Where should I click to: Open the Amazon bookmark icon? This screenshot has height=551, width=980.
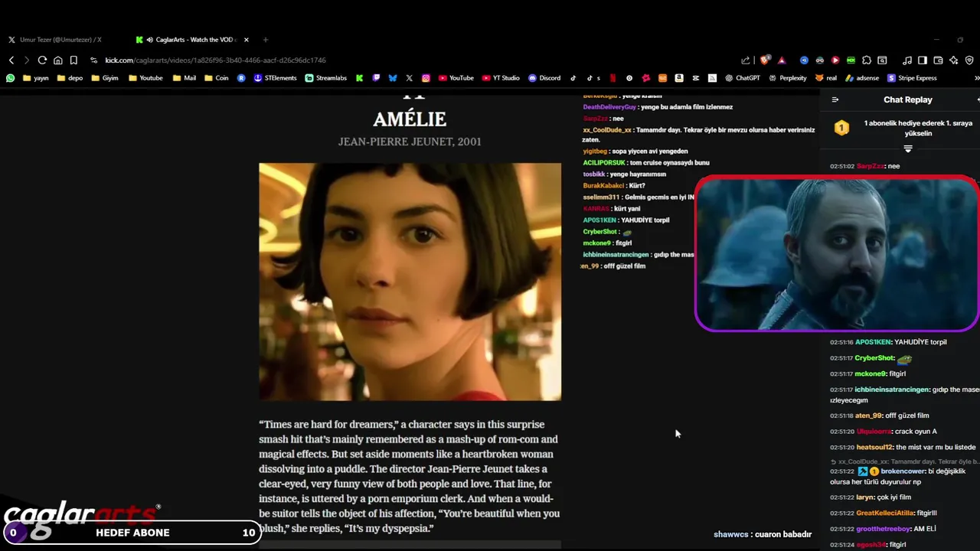pos(679,78)
